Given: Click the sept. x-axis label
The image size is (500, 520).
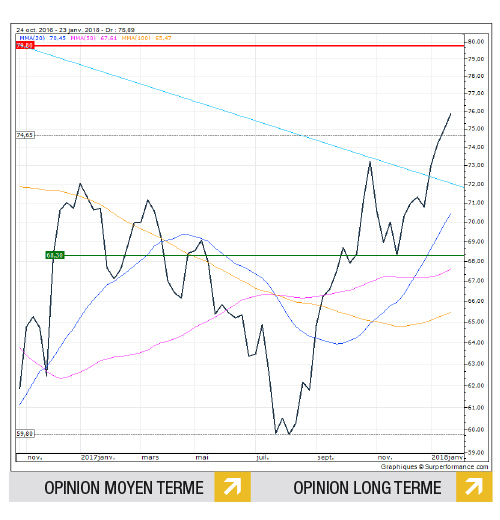Looking at the screenshot, I should tap(326, 457).
